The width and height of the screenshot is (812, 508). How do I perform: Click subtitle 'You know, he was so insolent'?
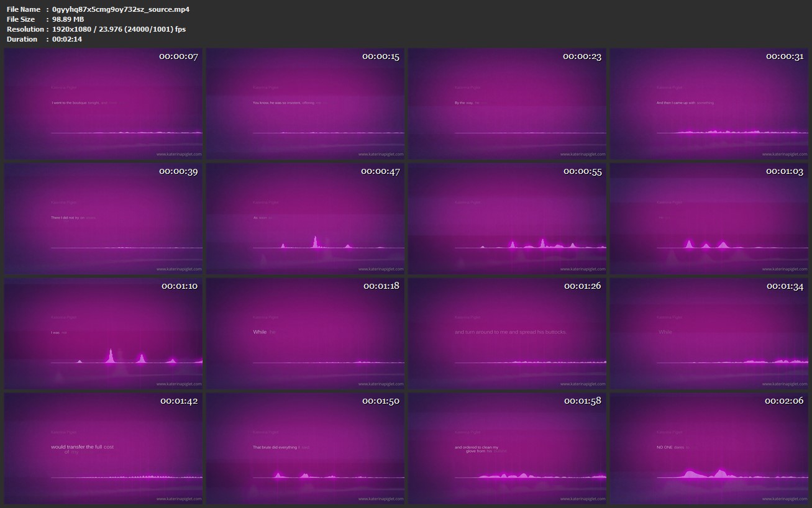click(x=276, y=102)
